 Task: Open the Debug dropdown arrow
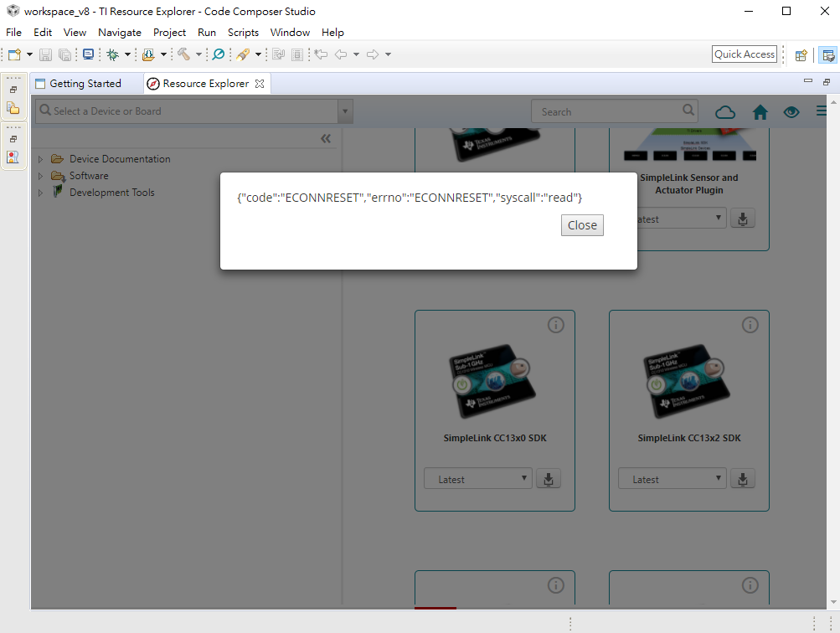click(127, 54)
